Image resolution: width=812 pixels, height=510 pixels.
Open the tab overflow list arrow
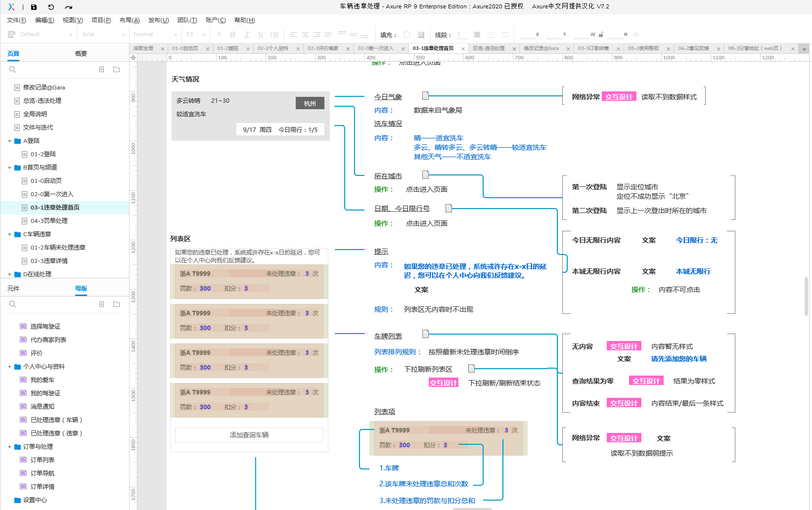[805, 49]
